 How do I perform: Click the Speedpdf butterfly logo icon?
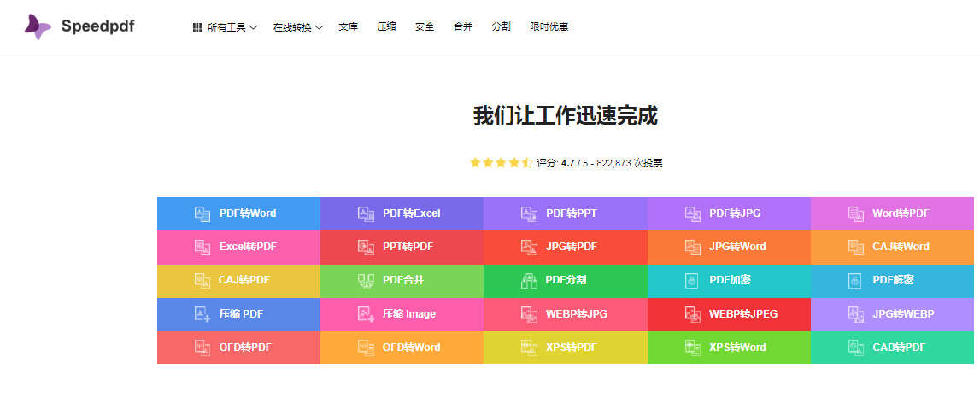tap(38, 26)
